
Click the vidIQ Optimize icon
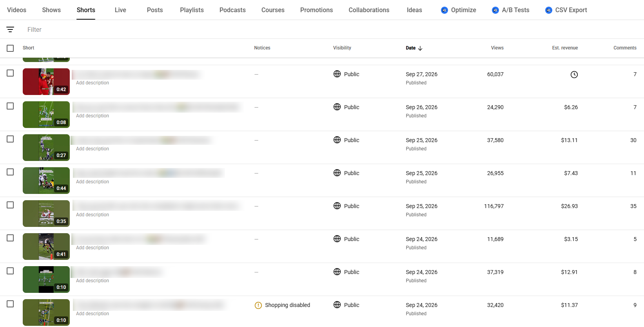coord(444,10)
